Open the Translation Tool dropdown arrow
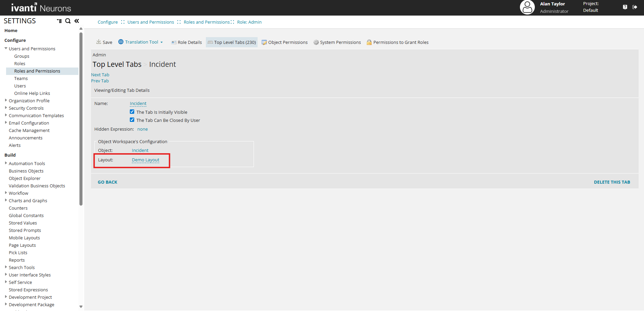The image size is (644, 318). pos(162,42)
